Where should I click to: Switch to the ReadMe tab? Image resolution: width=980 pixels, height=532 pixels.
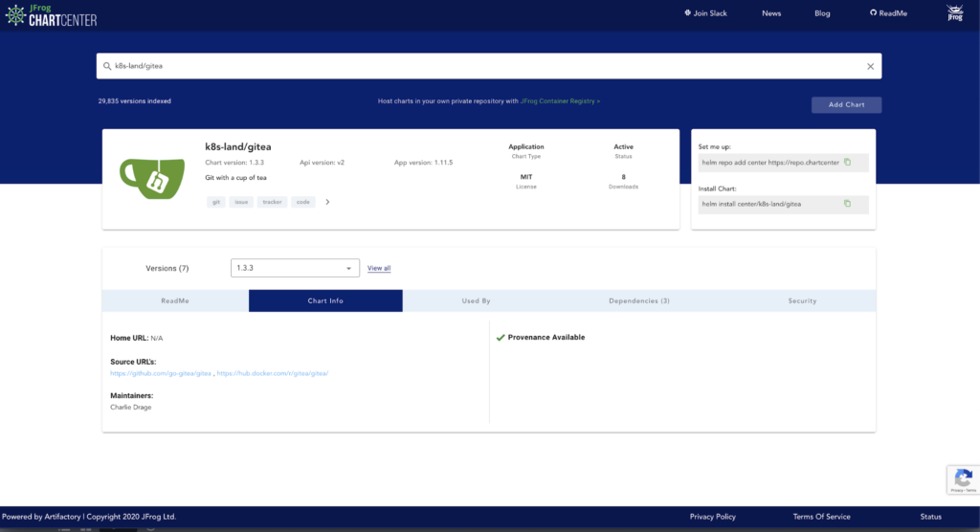pos(175,300)
